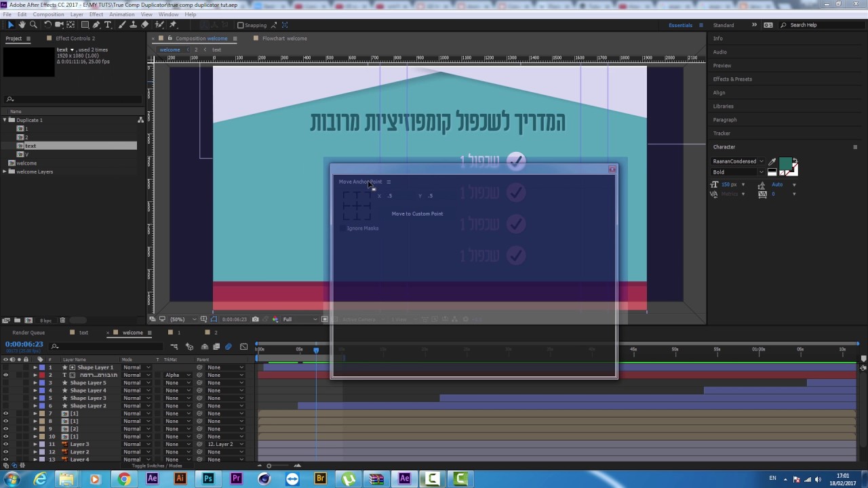Expand the welcome Layers folder
Image resolution: width=868 pixels, height=488 pixels.
5,171
